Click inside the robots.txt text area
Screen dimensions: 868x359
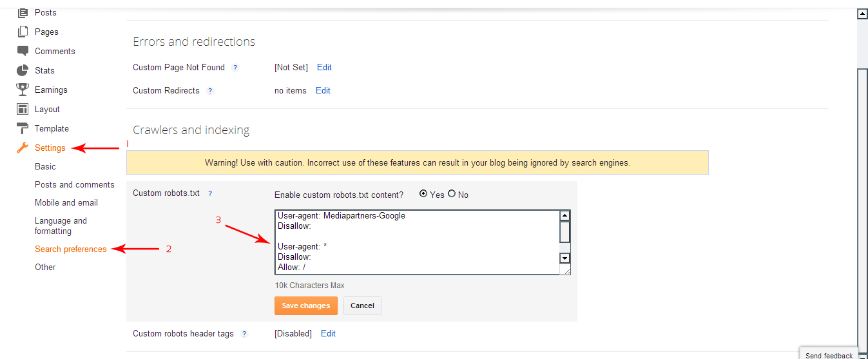tap(417, 242)
